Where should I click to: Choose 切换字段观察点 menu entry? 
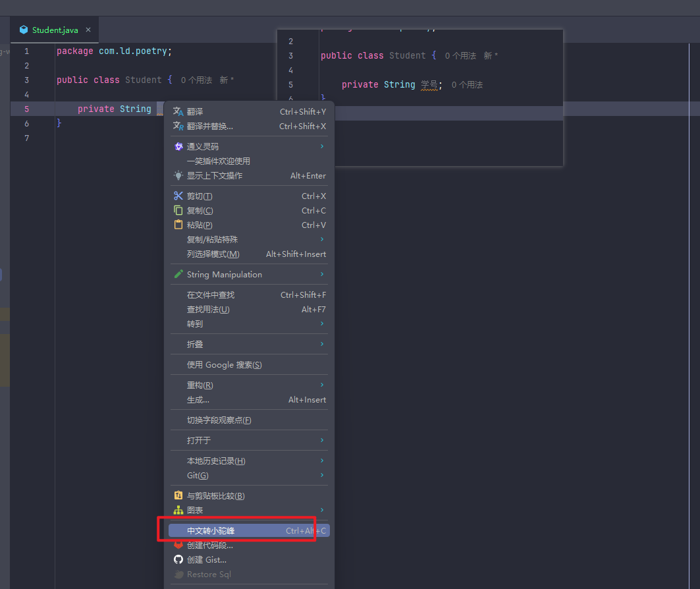pyautogui.click(x=249, y=420)
